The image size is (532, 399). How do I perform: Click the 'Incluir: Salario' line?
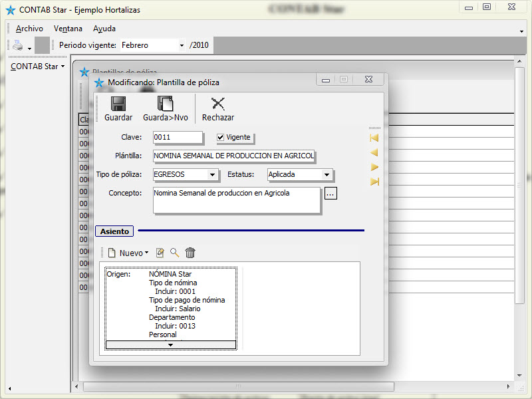point(178,309)
